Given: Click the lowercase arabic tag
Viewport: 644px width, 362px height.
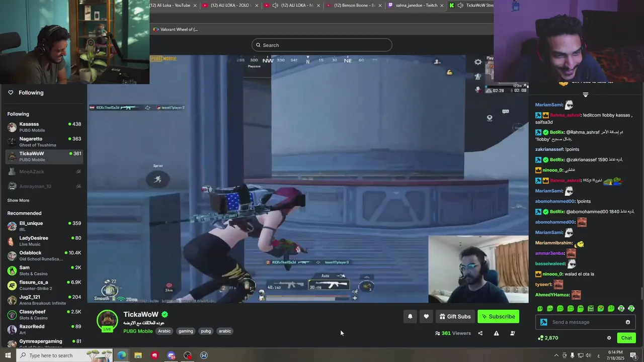Looking at the screenshot, I should coord(225,331).
